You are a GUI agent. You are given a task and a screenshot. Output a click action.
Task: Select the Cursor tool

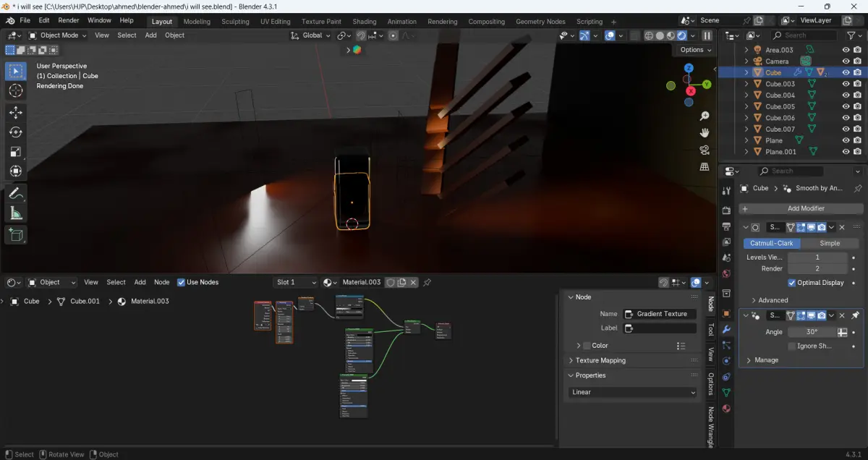[16, 90]
